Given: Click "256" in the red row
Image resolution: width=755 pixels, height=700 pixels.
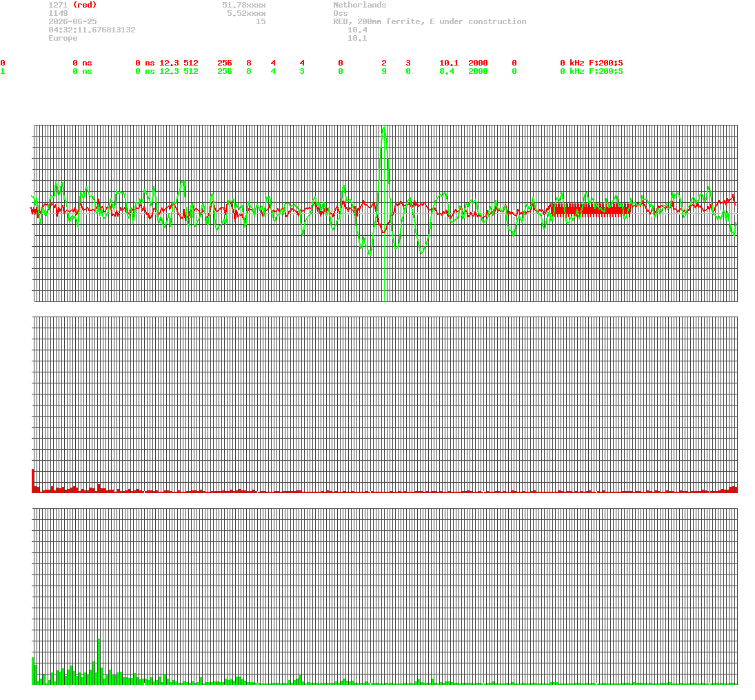Looking at the screenshot, I should point(224,63).
